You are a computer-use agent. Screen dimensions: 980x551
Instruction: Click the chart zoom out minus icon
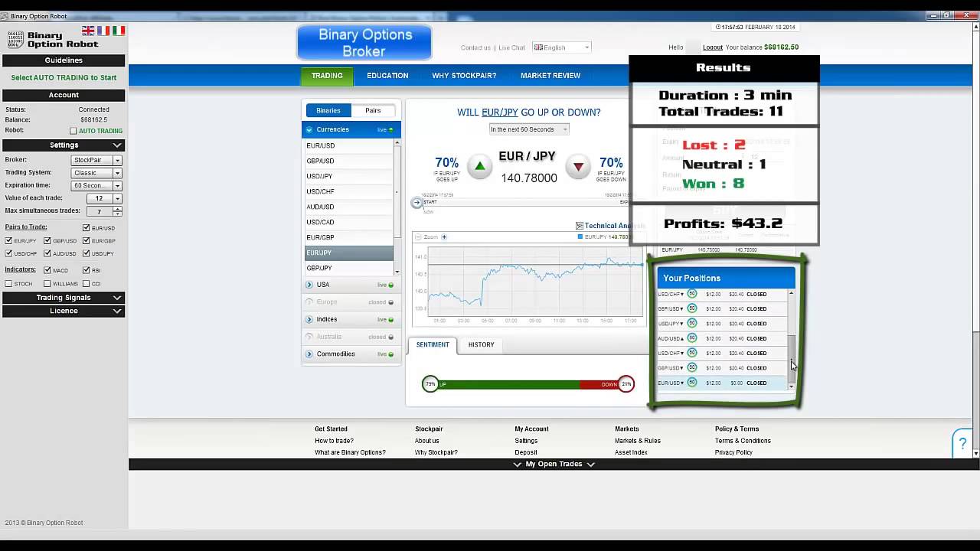418,237
